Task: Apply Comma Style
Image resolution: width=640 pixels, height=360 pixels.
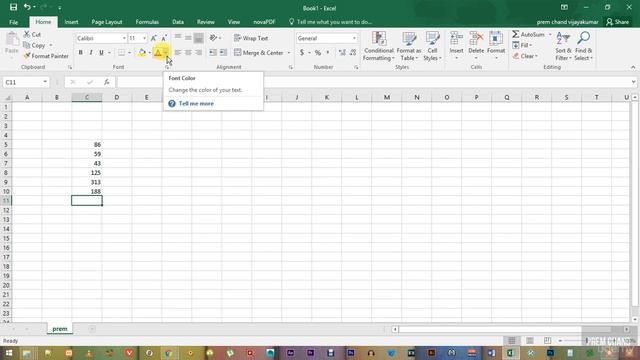Action: tap(327, 53)
